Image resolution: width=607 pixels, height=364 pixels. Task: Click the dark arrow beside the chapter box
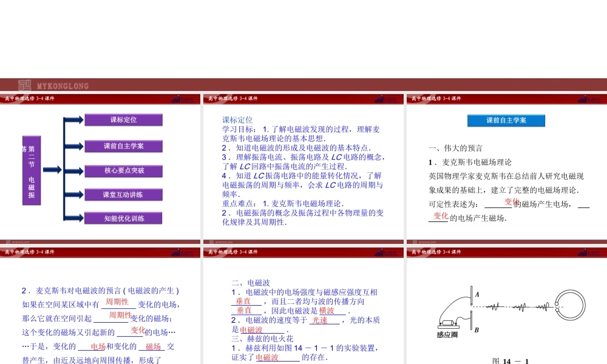[x=51, y=169]
